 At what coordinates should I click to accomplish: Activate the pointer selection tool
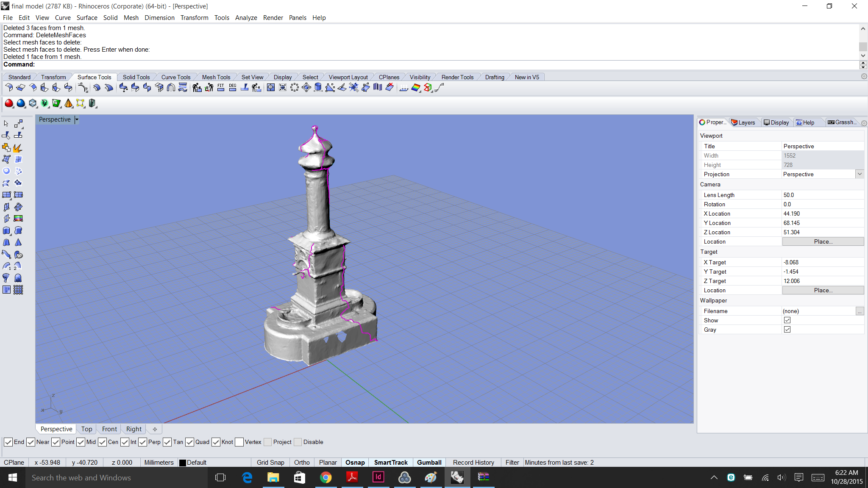6,123
